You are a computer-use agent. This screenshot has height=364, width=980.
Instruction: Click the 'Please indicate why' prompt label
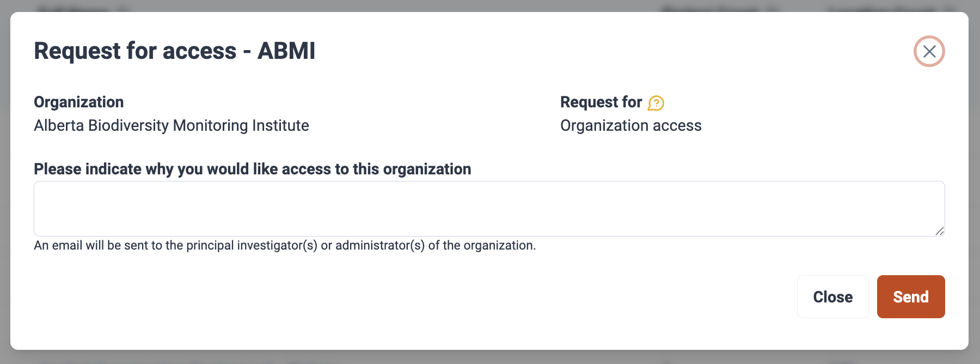[252, 169]
